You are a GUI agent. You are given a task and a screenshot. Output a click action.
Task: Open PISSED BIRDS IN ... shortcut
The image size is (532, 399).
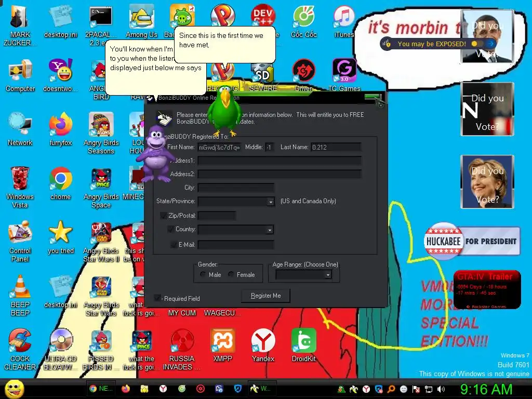click(x=101, y=350)
